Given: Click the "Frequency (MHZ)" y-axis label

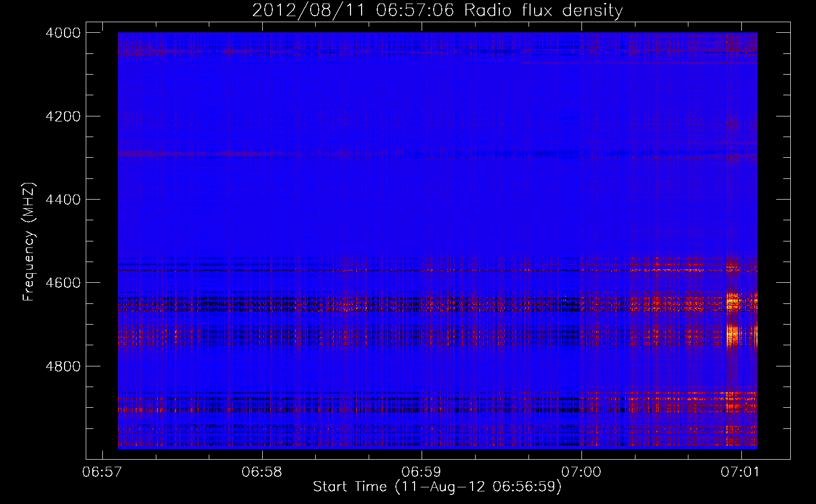Looking at the screenshot, I should pyautogui.click(x=29, y=242).
